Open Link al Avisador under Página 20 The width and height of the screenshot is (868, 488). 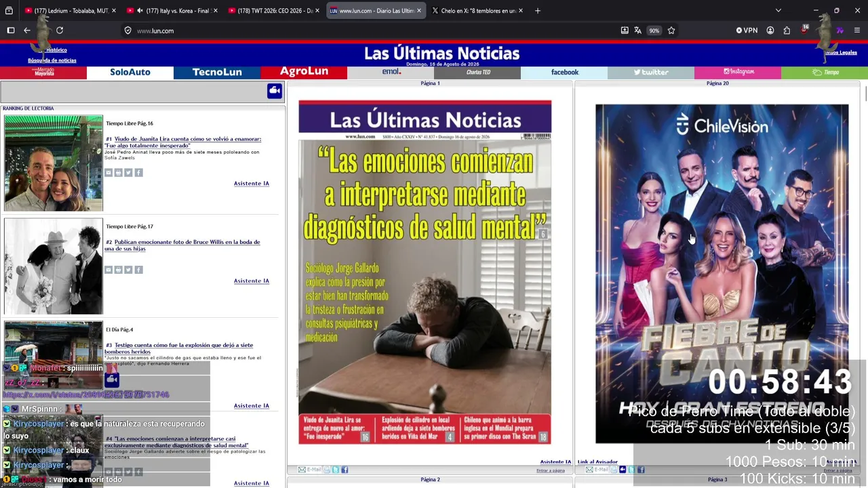[x=597, y=462]
